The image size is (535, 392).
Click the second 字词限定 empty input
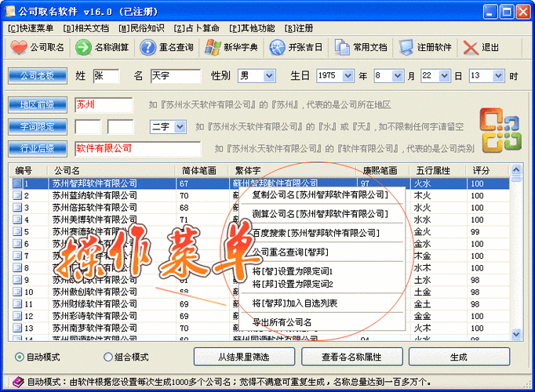click(x=120, y=127)
